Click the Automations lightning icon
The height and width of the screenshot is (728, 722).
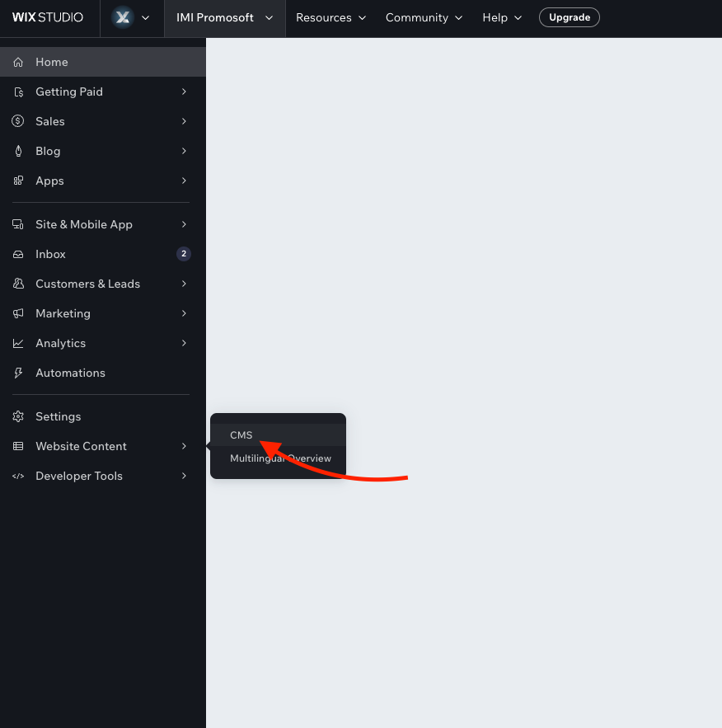18,373
